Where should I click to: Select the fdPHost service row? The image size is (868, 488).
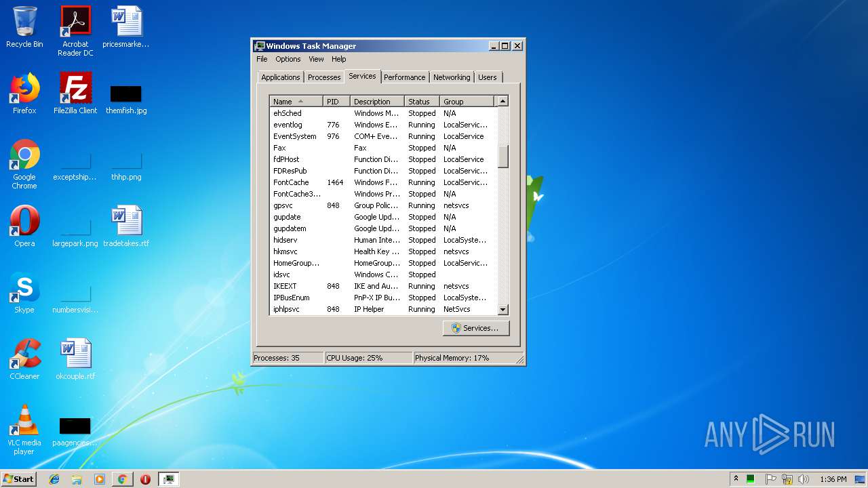click(383, 159)
